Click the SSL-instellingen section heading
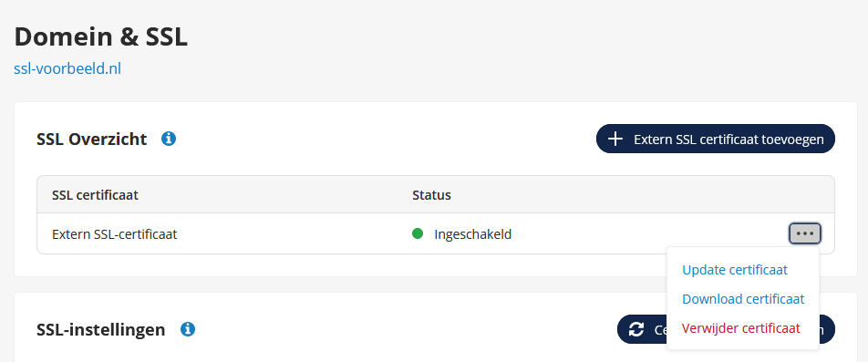Image resolution: width=868 pixels, height=362 pixels. click(x=100, y=330)
